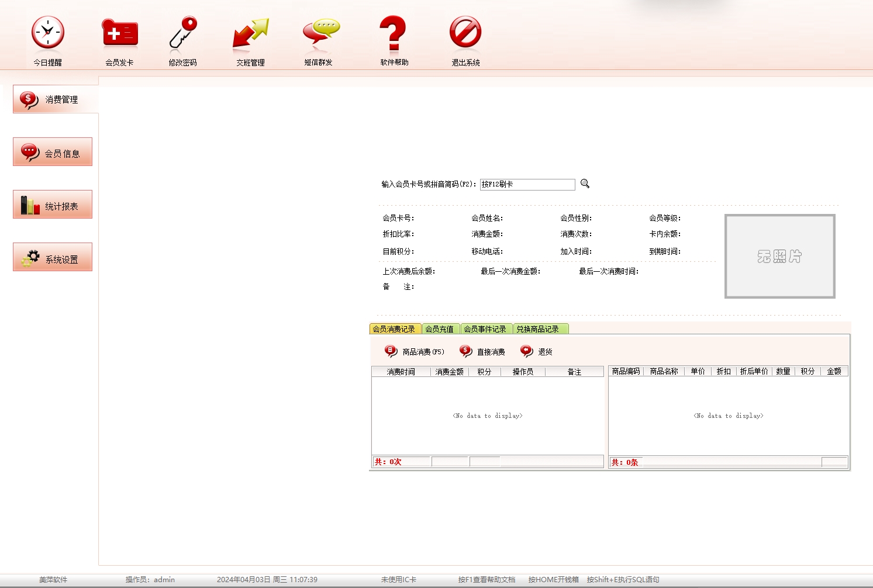Click the 会员发卡 card icon
This screenshot has width=873, height=588.
pos(120,33)
